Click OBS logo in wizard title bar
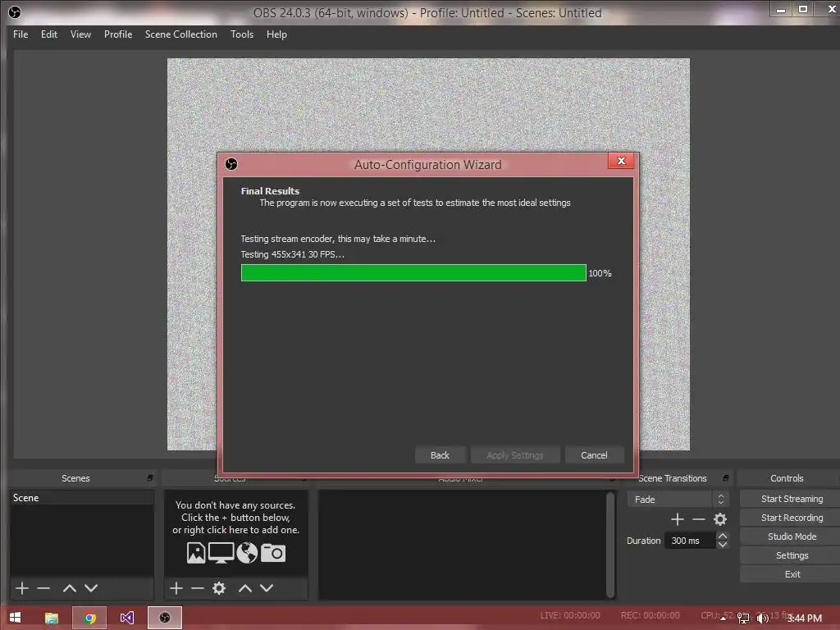This screenshot has height=630, width=840. (231, 164)
